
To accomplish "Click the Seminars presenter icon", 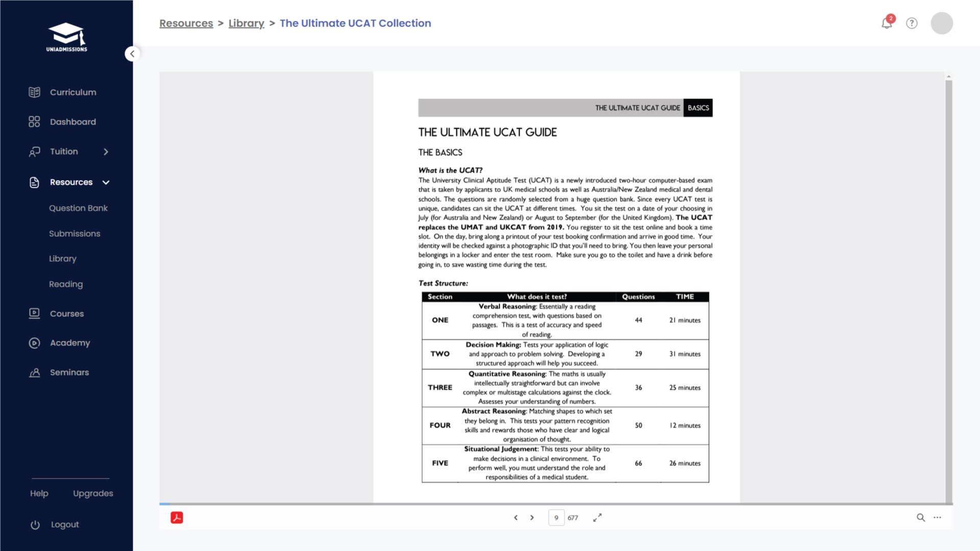I will tap(34, 372).
